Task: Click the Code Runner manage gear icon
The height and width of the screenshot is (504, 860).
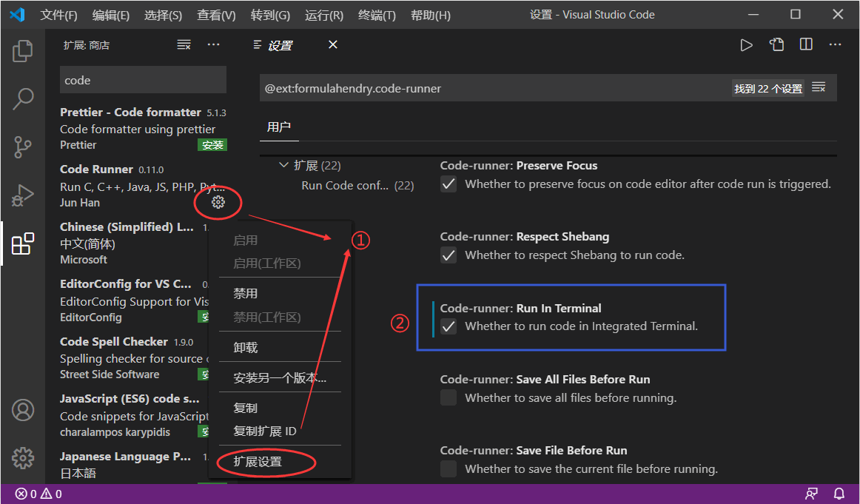Action: pyautogui.click(x=218, y=202)
